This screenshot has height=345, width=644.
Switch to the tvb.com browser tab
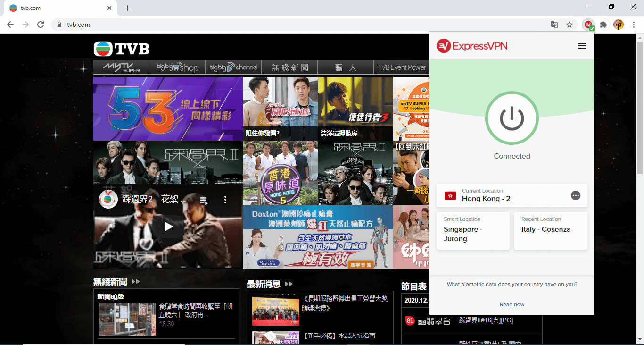point(57,8)
